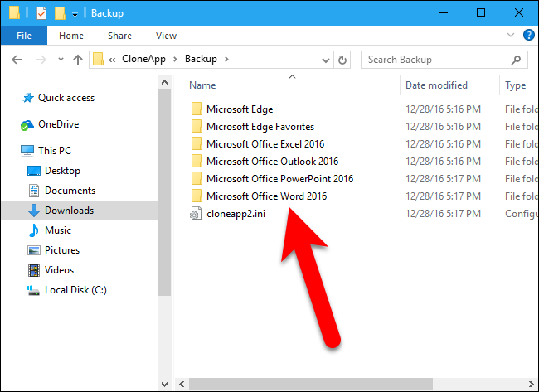Image resolution: width=539 pixels, height=392 pixels.
Task: Click the cloneapp2.ini gear file icon
Action: [196, 214]
